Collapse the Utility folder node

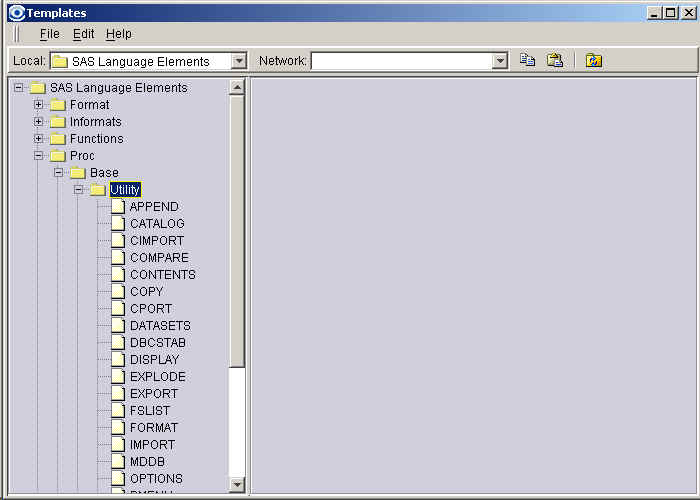pos(79,189)
